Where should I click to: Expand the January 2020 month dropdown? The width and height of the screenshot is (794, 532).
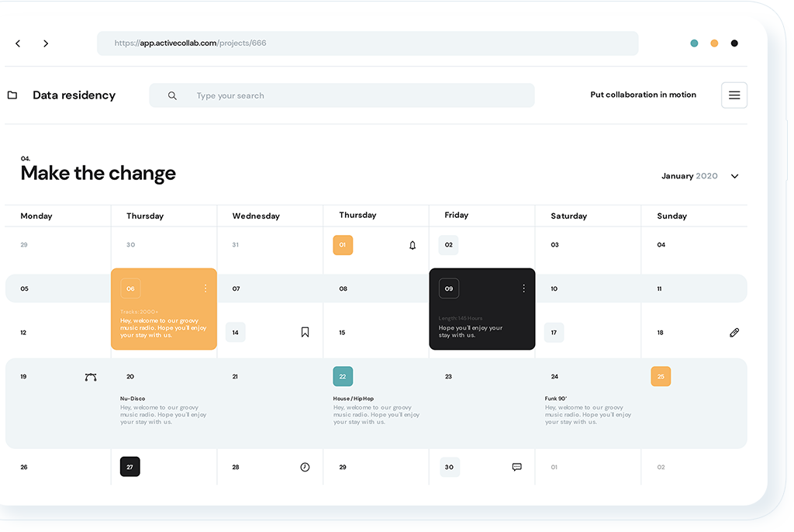734,176
